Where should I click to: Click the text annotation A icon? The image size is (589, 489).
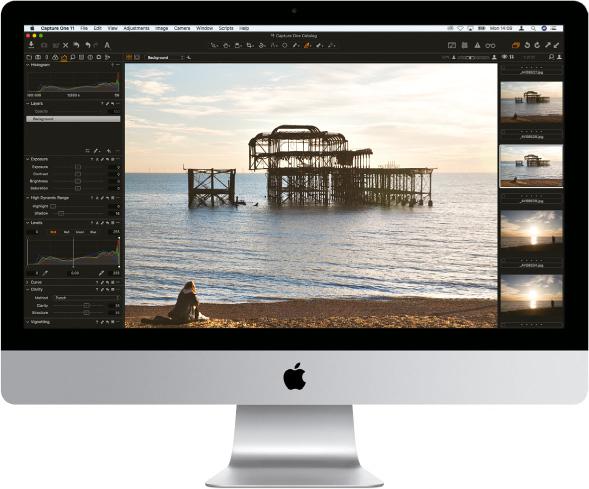point(107,45)
